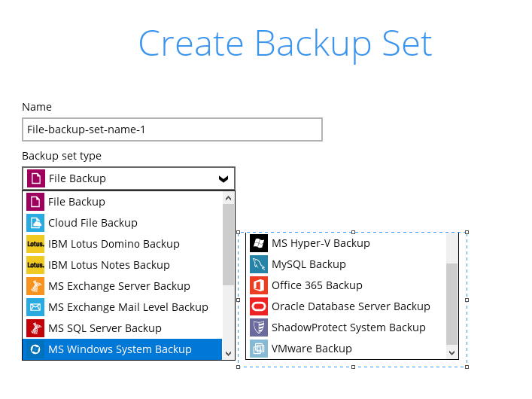Viewport: 532px width, 399px height.
Task: Click the File Backup list item icon
Action: click(35, 202)
